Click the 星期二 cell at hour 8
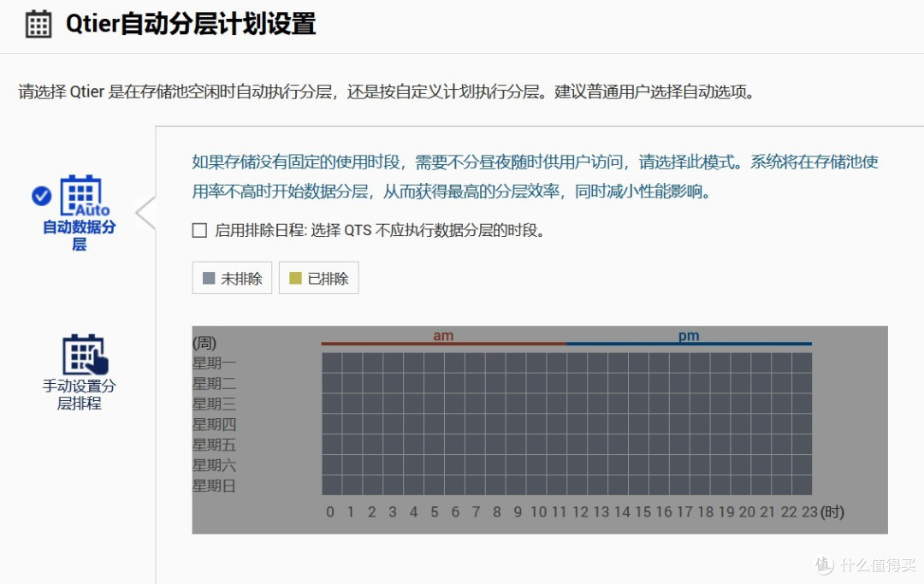Image resolution: width=924 pixels, height=584 pixels. (x=495, y=383)
